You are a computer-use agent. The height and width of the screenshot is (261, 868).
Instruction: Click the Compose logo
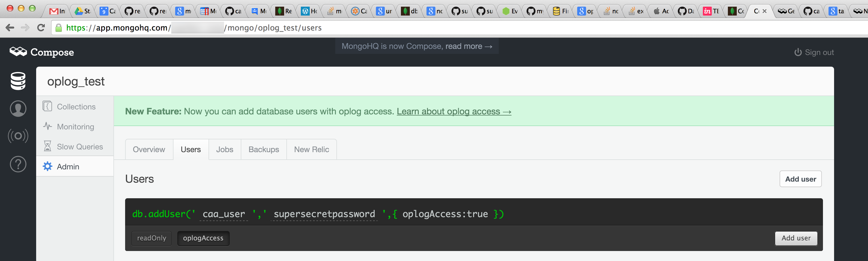42,52
